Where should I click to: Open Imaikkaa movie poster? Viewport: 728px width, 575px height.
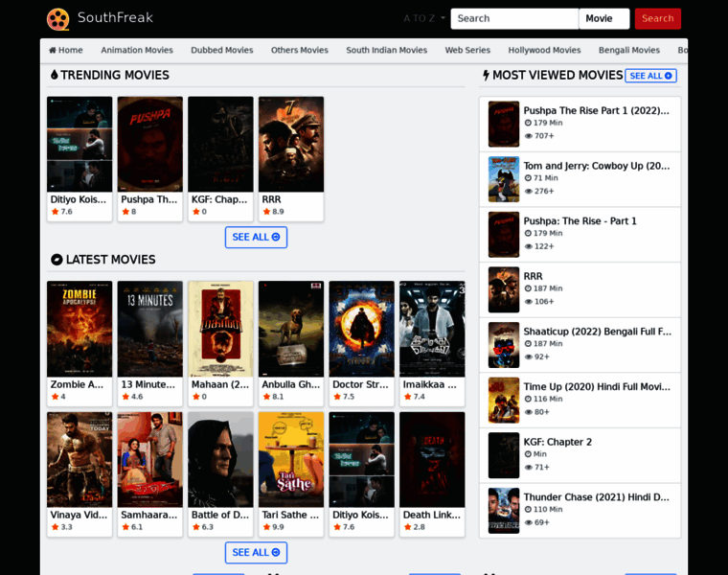click(x=432, y=329)
